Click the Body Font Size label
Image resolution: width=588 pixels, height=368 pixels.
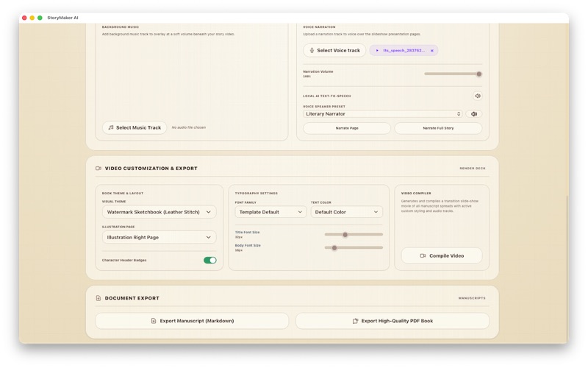[x=248, y=246]
